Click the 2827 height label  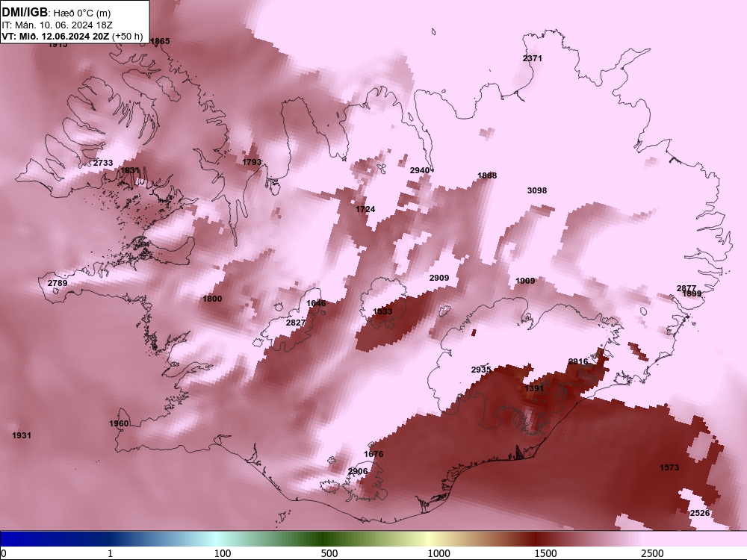(x=296, y=323)
